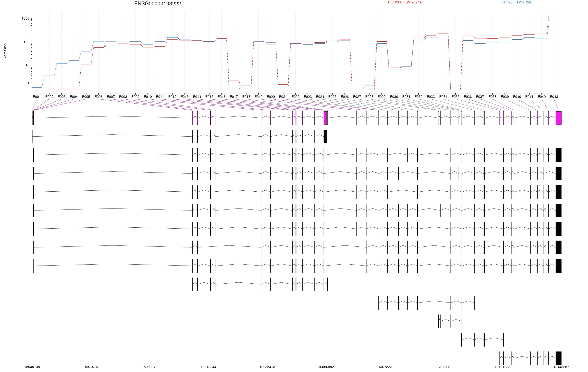This screenshot has width=588, height=372.
Task: Click exon bin label E026
Action: click(x=345, y=97)
